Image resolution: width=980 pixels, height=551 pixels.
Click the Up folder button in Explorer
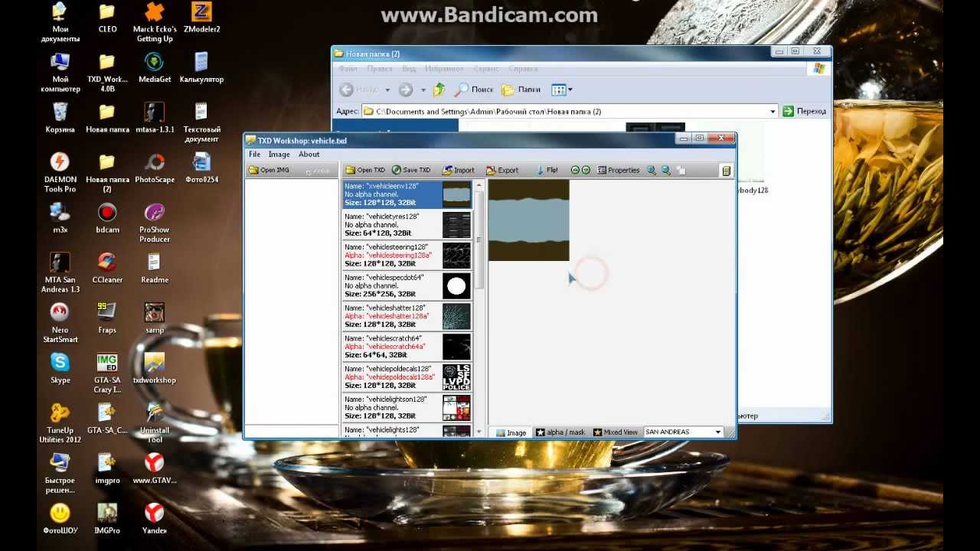tap(439, 90)
